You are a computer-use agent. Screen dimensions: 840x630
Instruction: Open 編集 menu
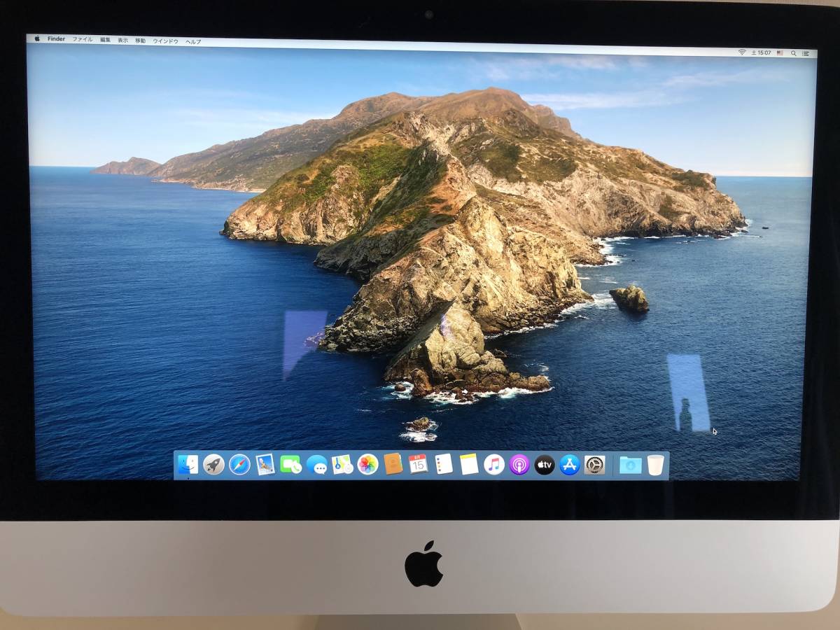(105, 40)
